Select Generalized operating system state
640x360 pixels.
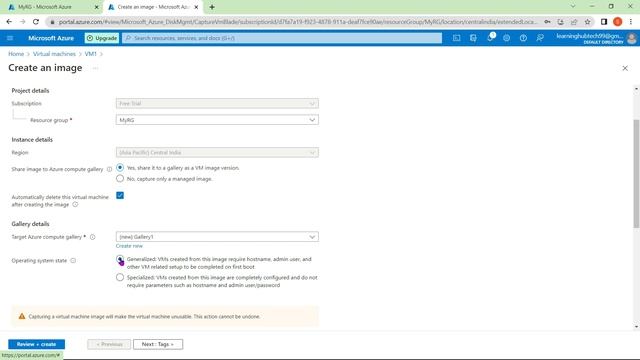pos(120,259)
